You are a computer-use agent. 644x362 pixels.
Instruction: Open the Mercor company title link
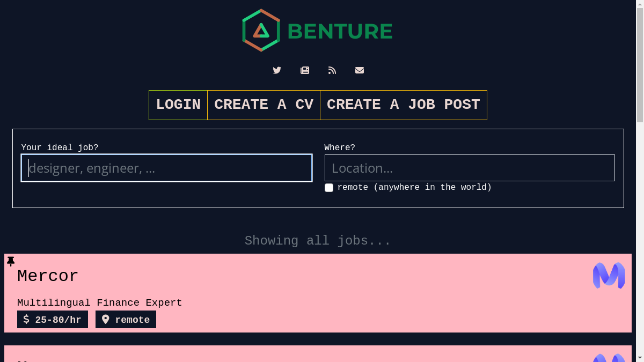[48, 276]
